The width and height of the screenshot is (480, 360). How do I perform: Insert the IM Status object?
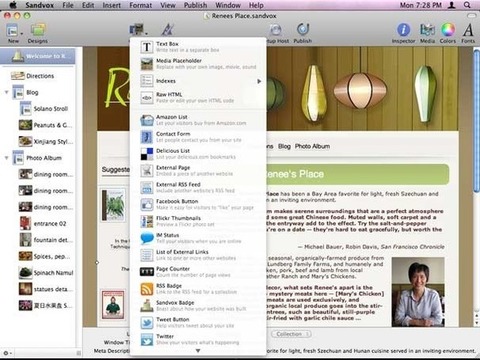click(x=198, y=238)
